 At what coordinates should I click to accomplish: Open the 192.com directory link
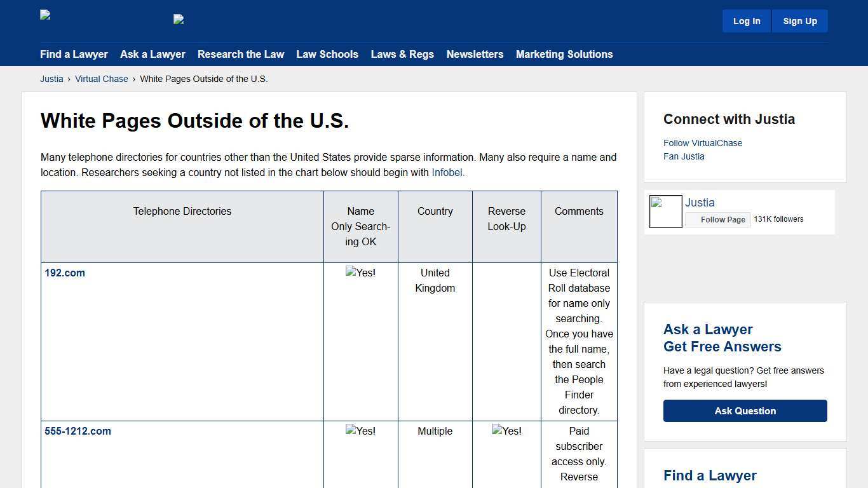(x=65, y=273)
